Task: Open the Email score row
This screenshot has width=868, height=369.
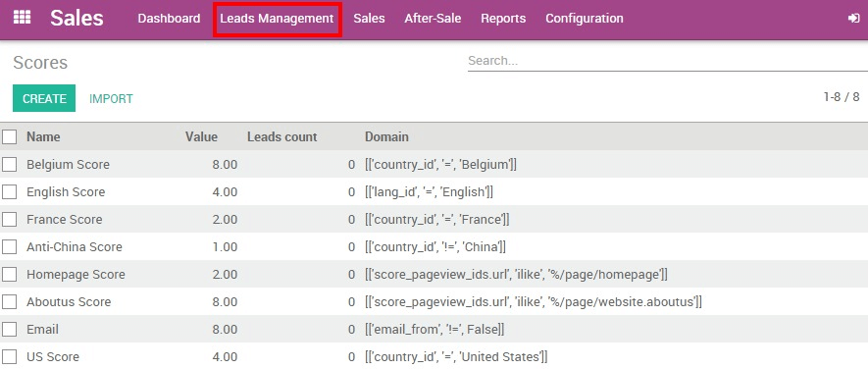Action: [434, 329]
